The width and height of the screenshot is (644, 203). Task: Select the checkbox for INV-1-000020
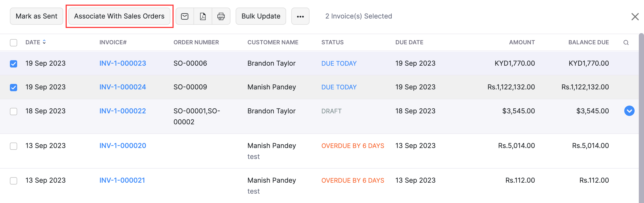coord(14,146)
